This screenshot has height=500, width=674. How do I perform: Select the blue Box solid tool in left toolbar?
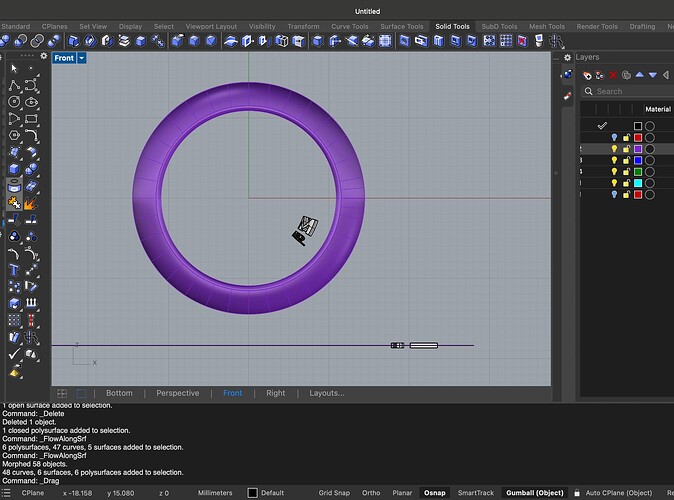[x=14, y=169]
